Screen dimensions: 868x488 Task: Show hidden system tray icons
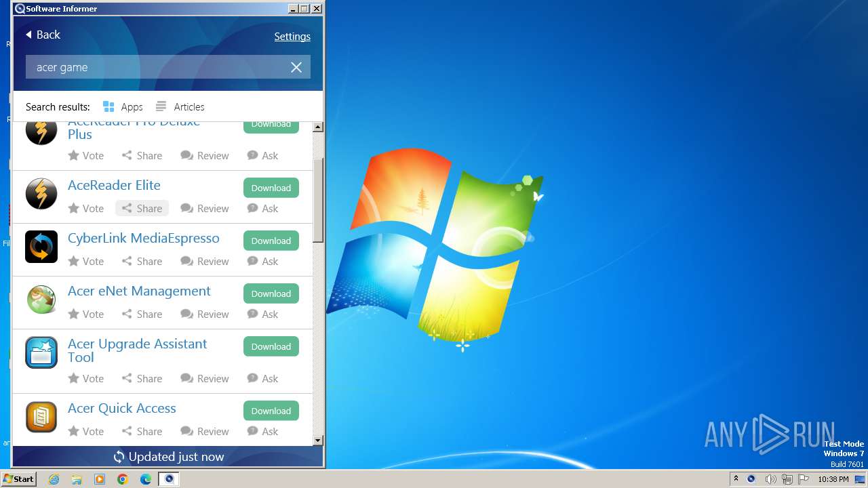(x=736, y=479)
